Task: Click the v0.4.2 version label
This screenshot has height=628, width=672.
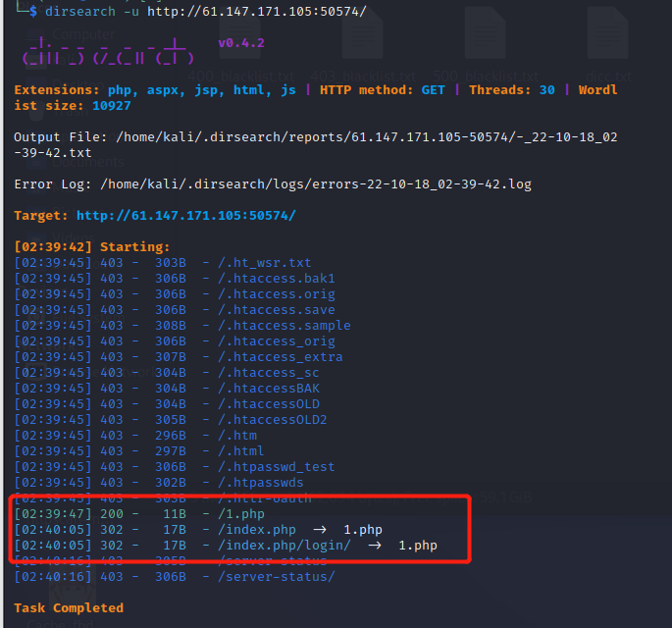Action: pyautogui.click(x=240, y=43)
